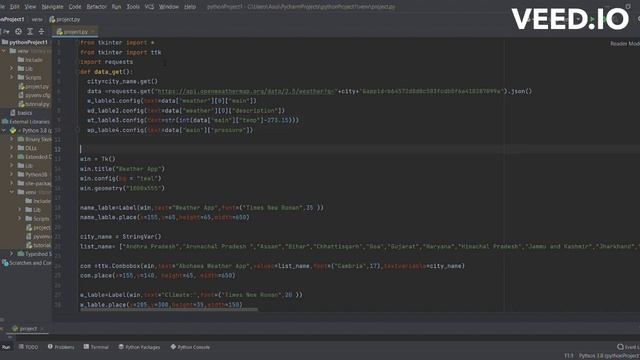
Task: Click the venv breadcrumb in navigation bar
Action: coord(37,19)
